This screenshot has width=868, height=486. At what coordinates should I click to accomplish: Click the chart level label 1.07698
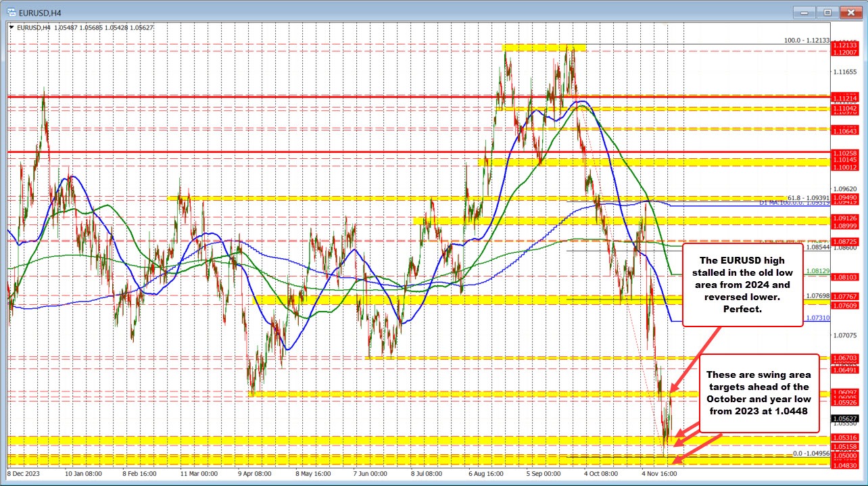point(818,296)
